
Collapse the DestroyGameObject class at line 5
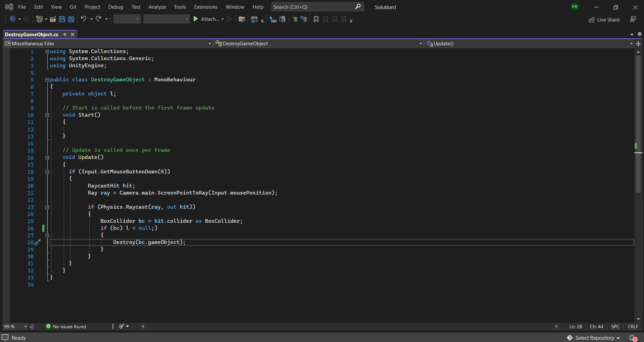(x=47, y=80)
